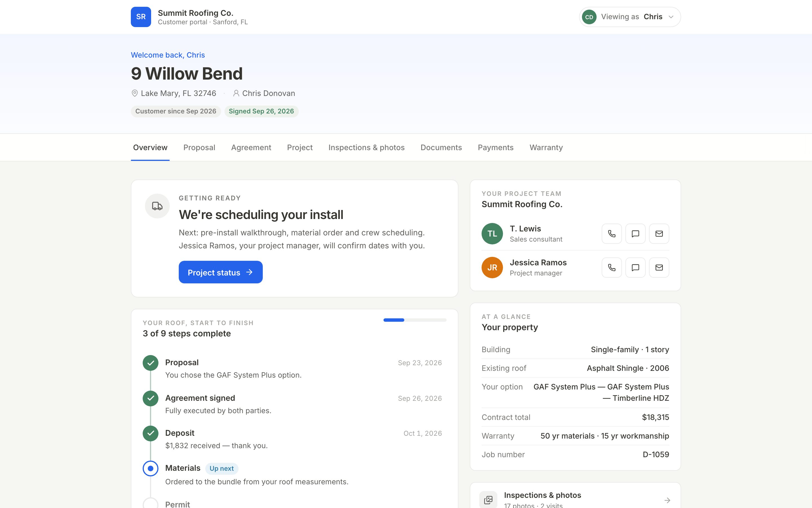Screen dimensions: 812x508
Task: Click the Project status button
Action: tap(220, 272)
